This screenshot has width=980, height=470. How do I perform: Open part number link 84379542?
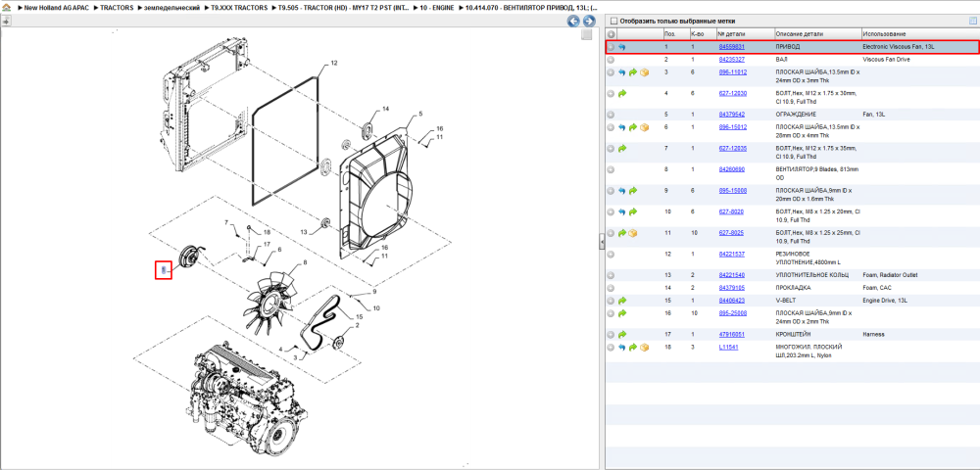731,115
